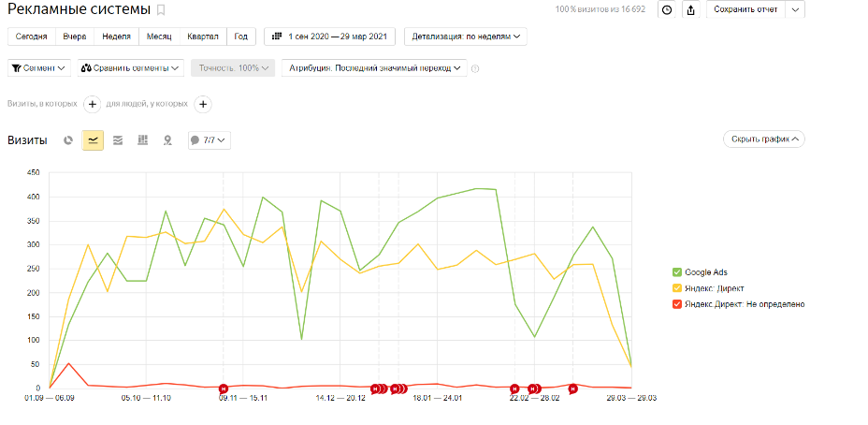Click the 05.10 — 11.10 axis label
Screen dimensions: 868x425
pyautogui.click(x=146, y=398)
